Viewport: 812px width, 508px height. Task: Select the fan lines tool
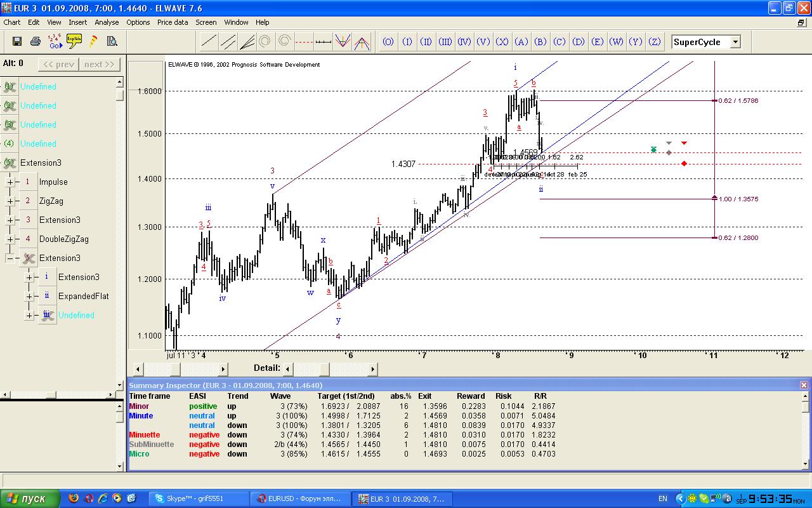(x=246, y=42)
